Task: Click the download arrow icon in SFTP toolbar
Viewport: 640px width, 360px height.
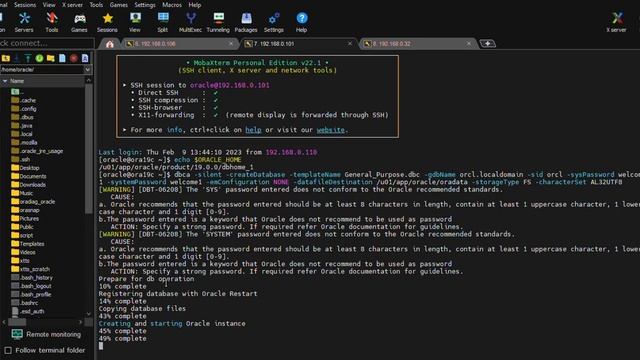Action: click(x=17, y=58)
